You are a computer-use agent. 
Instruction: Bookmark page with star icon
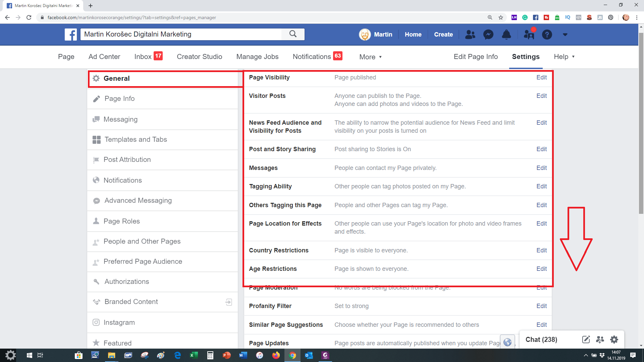pos(501,17)
